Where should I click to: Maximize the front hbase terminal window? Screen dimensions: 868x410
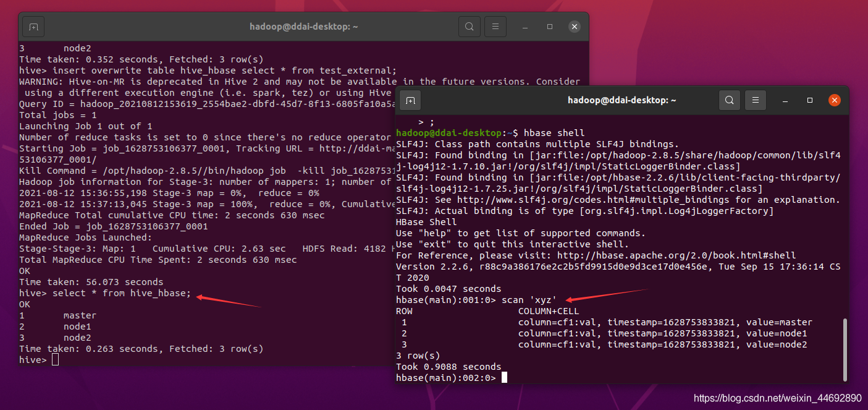pyautogui.click(x=810, y=100)
